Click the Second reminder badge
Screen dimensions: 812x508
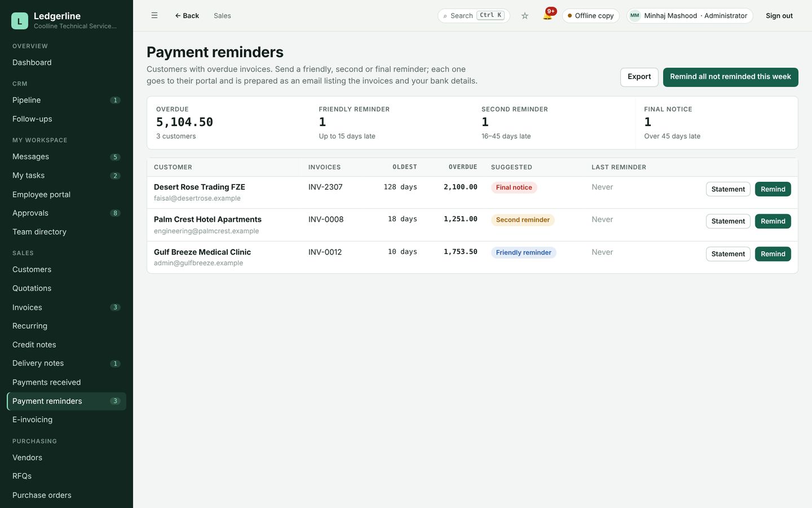click(523, 220)
